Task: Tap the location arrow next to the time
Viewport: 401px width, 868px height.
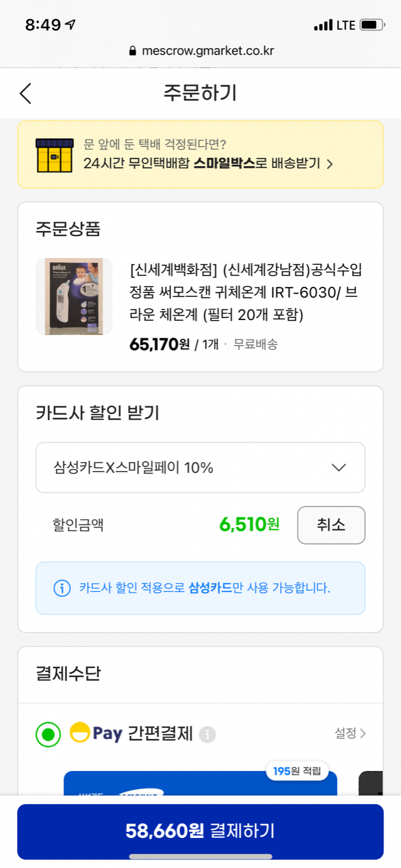Action: point(71,25)
